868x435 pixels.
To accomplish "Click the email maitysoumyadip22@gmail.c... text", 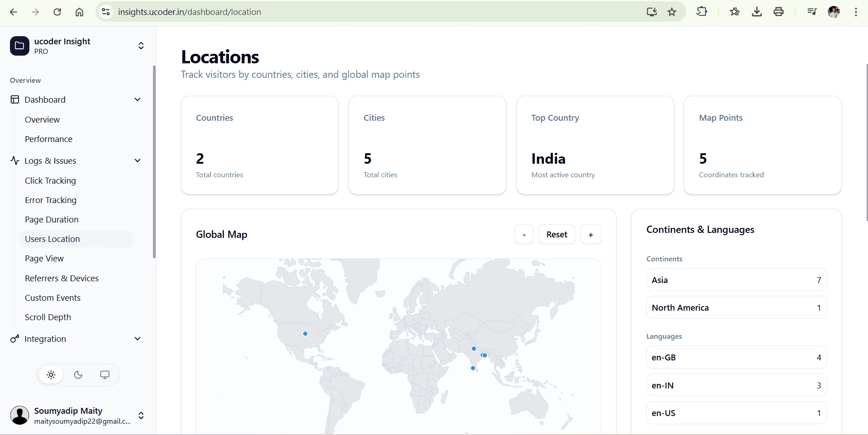I will (x=82, y=421).
